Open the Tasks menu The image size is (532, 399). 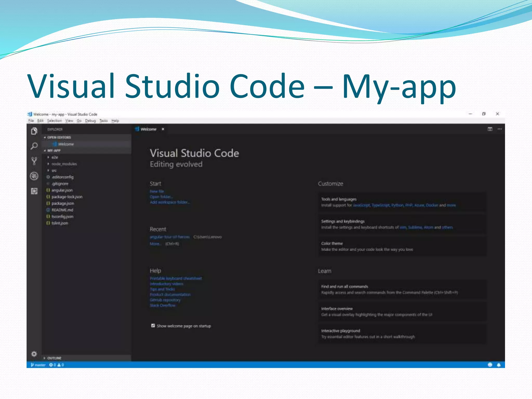pos(103,121)
